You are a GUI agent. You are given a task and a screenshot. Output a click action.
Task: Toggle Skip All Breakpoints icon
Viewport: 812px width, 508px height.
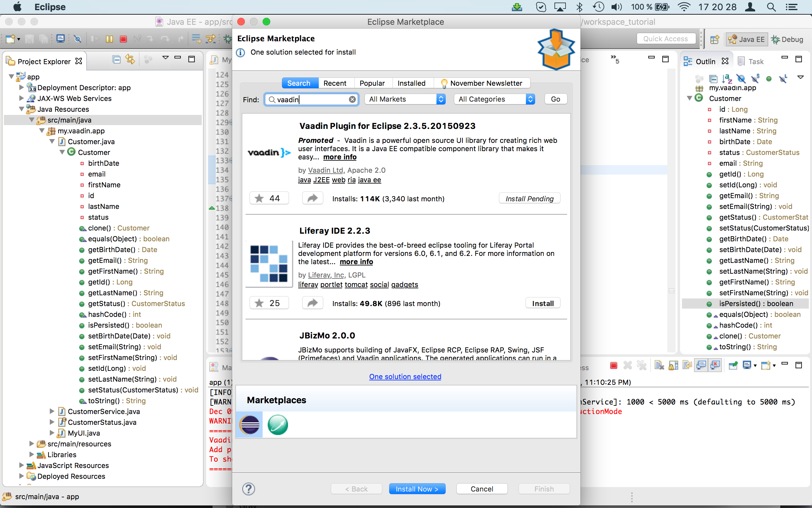click(77, 39)
